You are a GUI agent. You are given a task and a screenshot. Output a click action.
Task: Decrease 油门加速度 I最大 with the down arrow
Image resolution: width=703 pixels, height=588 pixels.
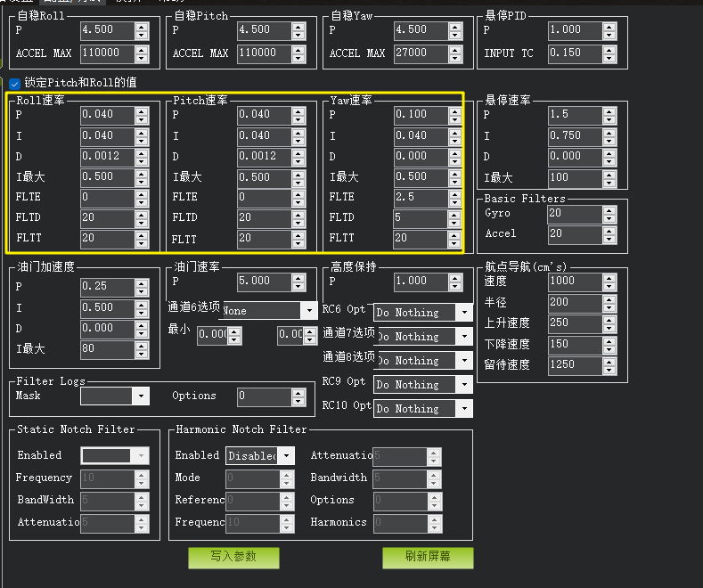click(x=142, y=354)
